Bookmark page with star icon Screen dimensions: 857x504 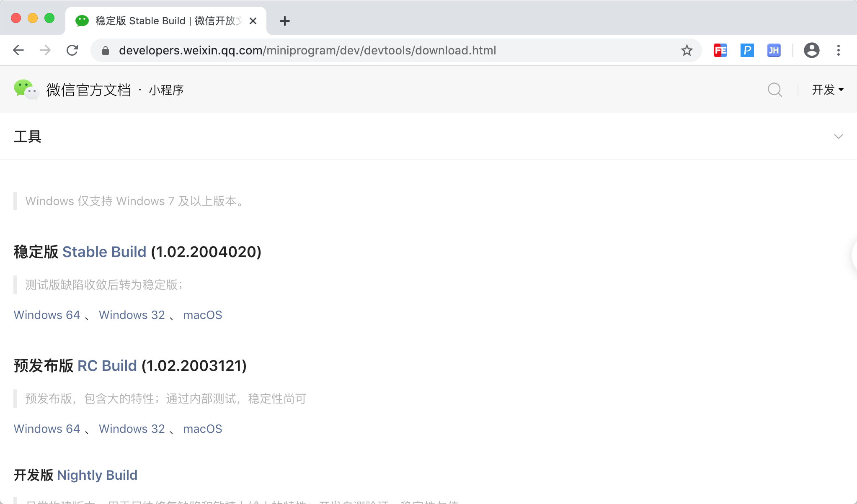click(x=687, y=51)
